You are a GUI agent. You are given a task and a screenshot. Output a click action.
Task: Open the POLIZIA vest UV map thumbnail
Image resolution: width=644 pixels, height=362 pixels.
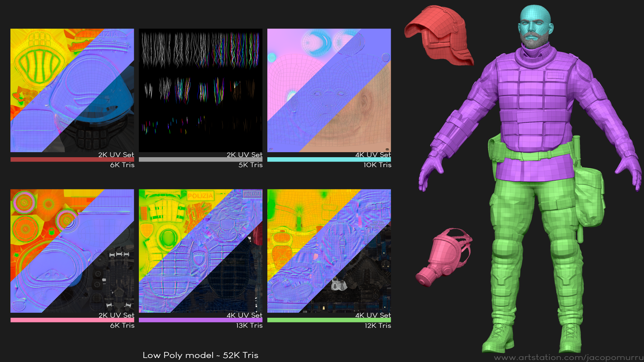(201, 251)
